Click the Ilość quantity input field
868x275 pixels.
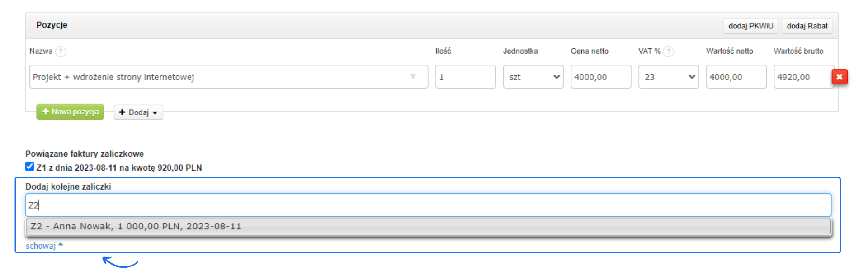click(465, 77)
